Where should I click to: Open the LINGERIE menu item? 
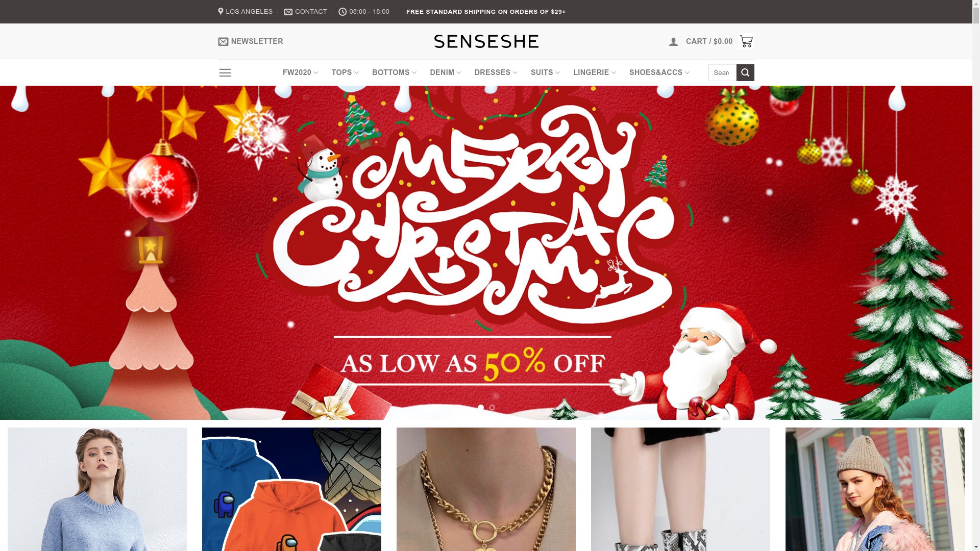594,72
